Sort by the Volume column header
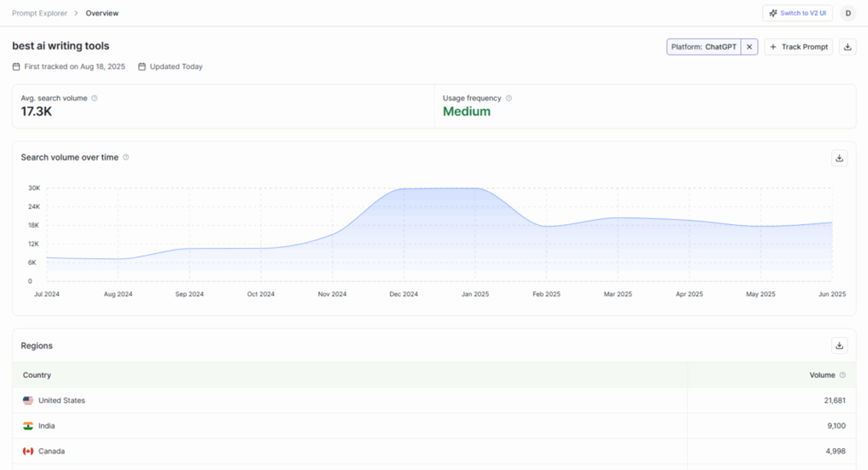This screenshot has width=868, height=470. click(x=822, y=375)
